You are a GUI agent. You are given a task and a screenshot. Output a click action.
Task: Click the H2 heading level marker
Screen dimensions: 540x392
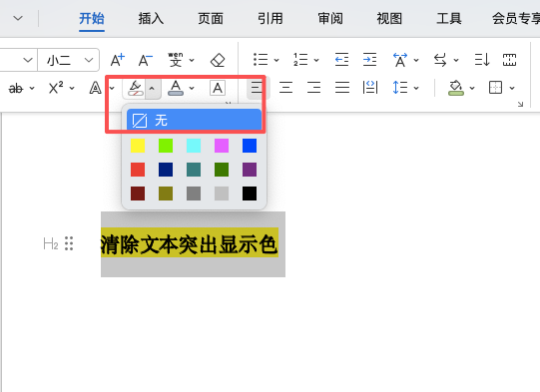(50, 244)
